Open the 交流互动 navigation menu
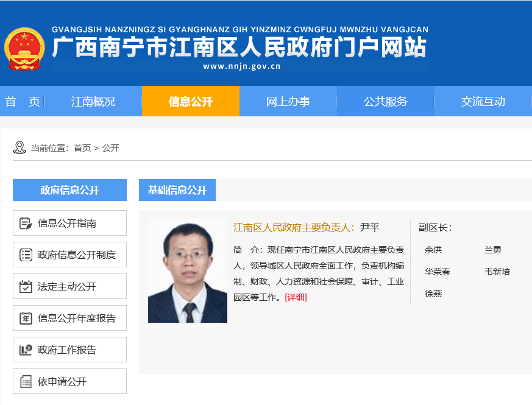This screenshot has height=405, width=532. coord(483,102)
